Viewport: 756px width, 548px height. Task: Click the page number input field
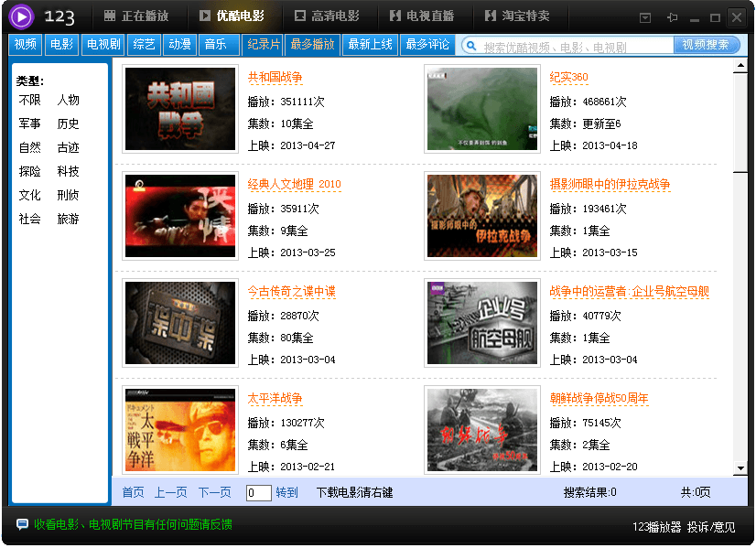click(x=259, y=493)
